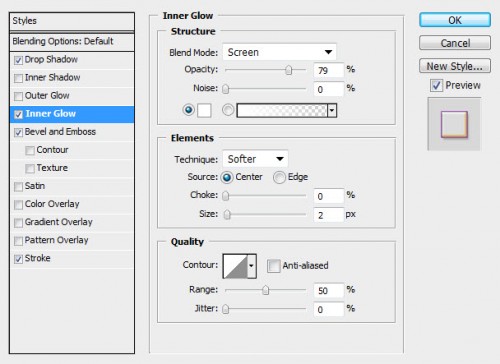Open the gradient picker dropdown arrow
This screenshot has height=364, width=500.
pyautogui.click(x=332, y=110)
